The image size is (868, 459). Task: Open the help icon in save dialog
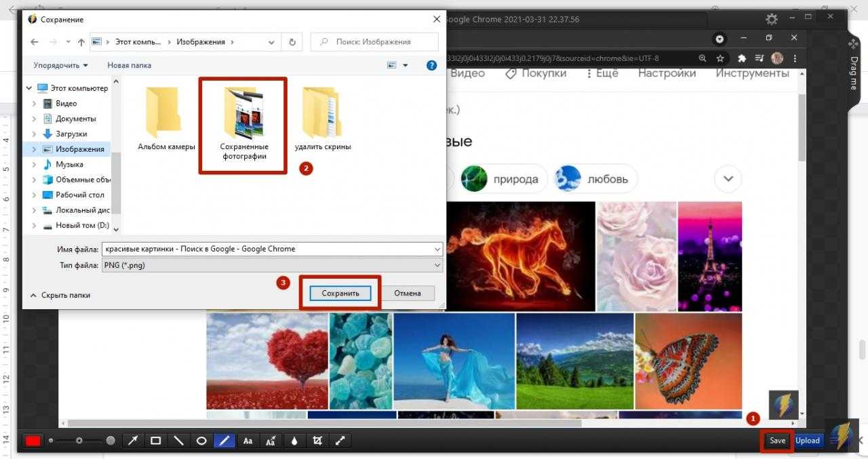[432, 66]
